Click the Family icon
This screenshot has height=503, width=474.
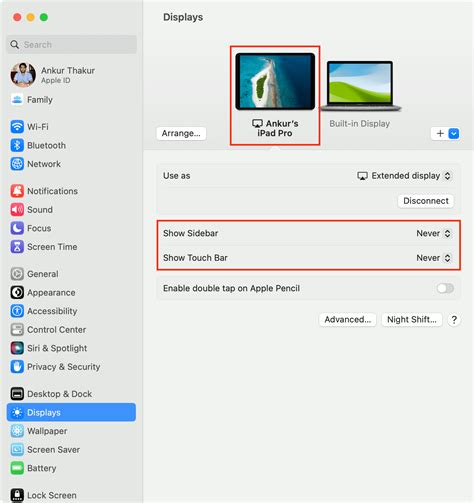coord(17,100)
